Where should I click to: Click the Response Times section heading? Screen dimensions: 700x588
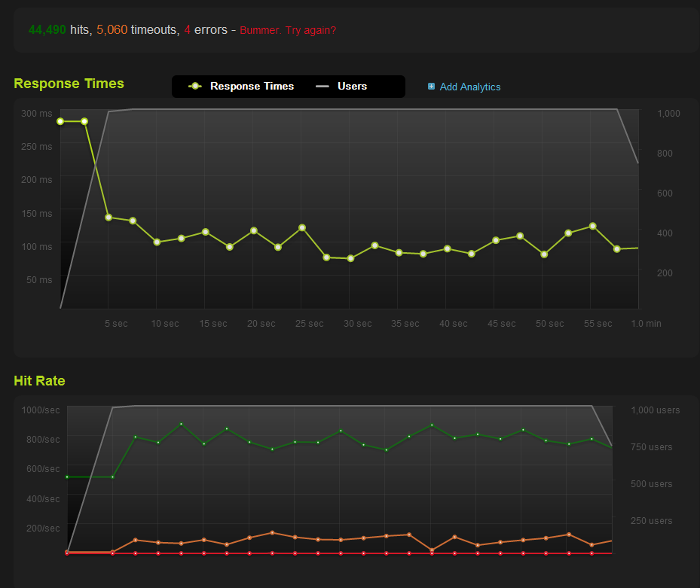coord(69,84)
